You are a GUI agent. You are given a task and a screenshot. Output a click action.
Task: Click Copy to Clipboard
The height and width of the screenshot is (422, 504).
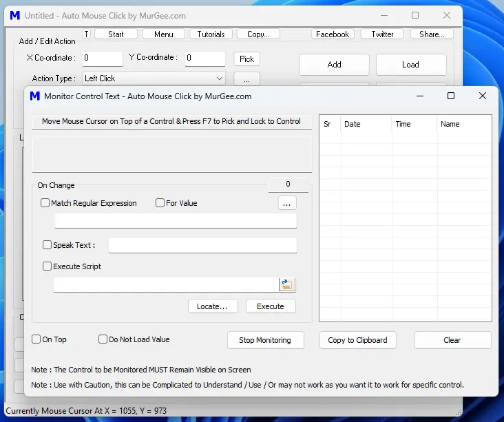coord(358,340)
